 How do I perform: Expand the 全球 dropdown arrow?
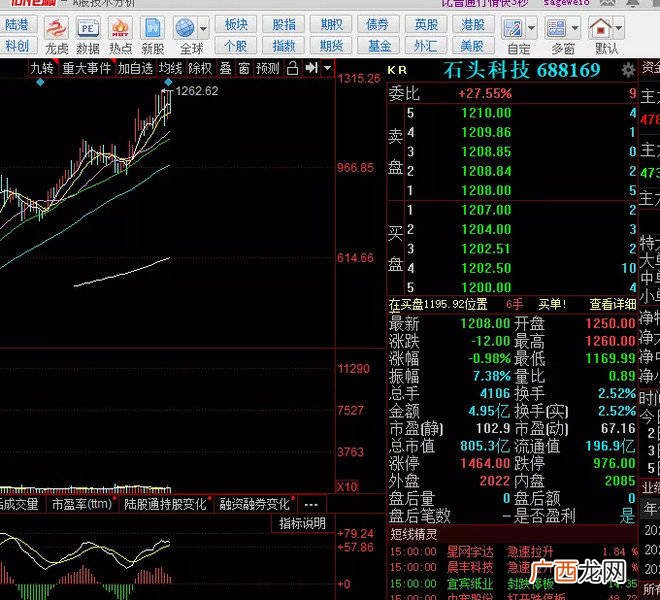pos(203,29)
